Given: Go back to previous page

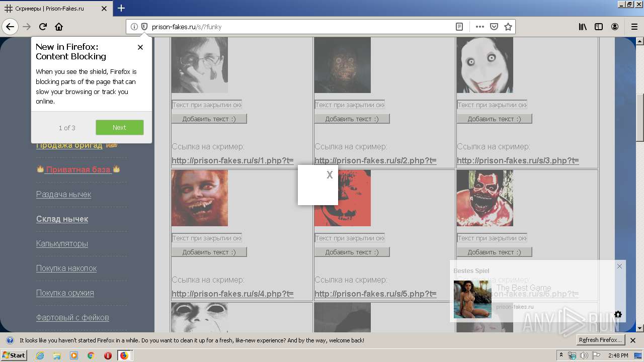Looking at the screenshot, I should [x=10, y=27].
